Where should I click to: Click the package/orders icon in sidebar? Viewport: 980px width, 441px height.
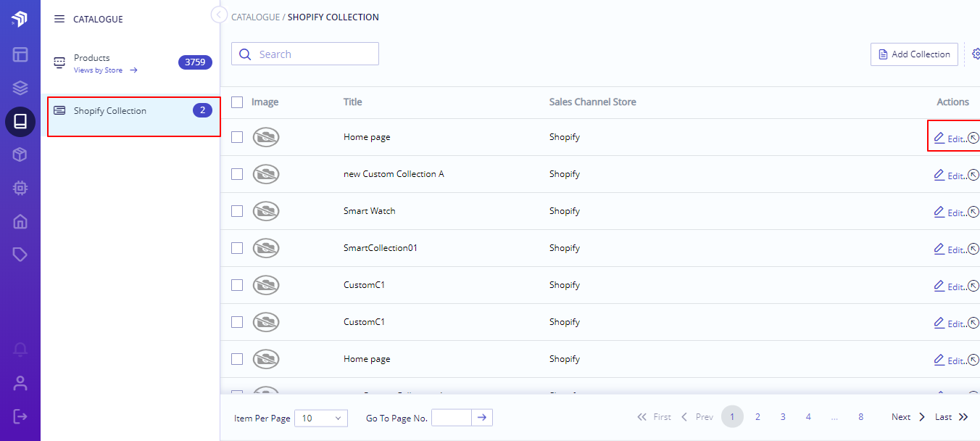20,154
